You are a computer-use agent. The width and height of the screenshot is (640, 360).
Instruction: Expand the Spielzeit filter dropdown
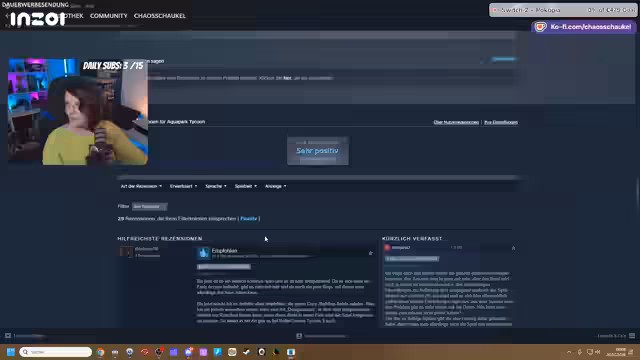point(246,186)
